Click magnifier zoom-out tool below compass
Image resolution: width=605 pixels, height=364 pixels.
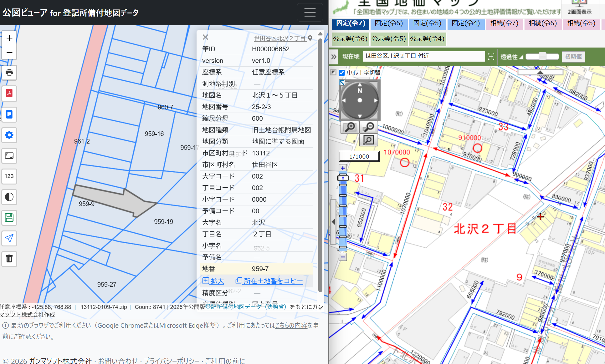369,127
